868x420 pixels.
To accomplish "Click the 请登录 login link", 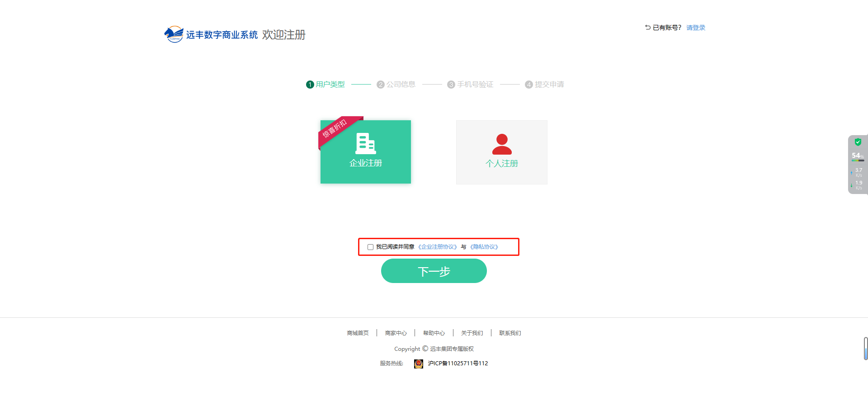I will (696, 28).
